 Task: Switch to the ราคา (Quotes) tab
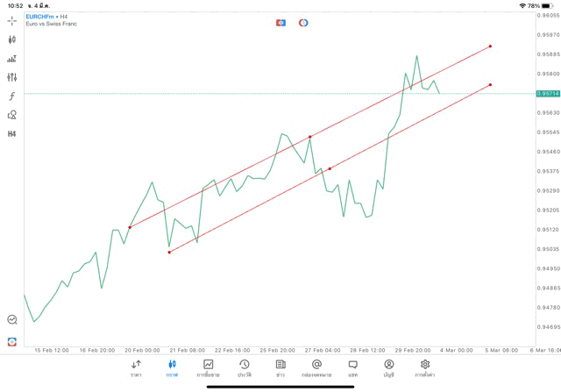tap(136, 368)
